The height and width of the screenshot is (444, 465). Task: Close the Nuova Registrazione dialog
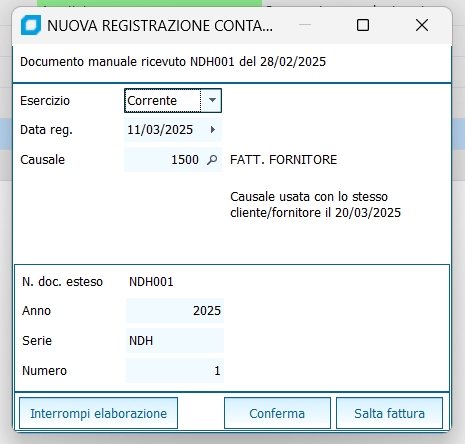coord(422,25)
